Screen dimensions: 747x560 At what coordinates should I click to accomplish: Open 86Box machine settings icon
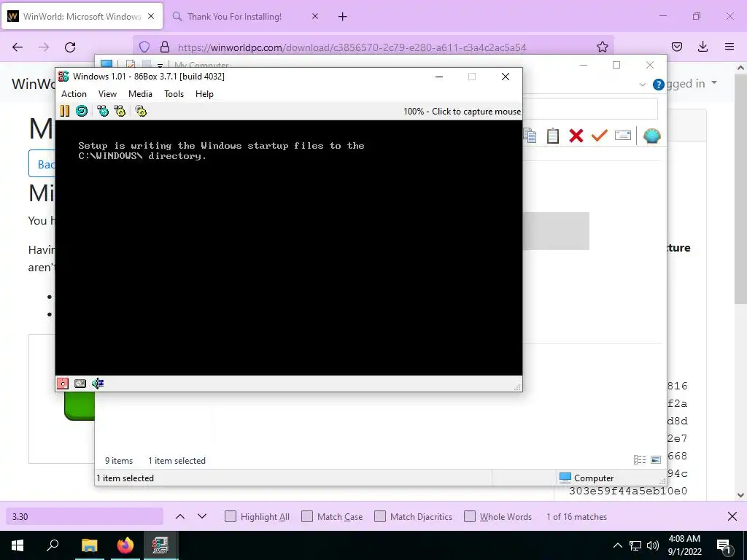click(141, 111)
